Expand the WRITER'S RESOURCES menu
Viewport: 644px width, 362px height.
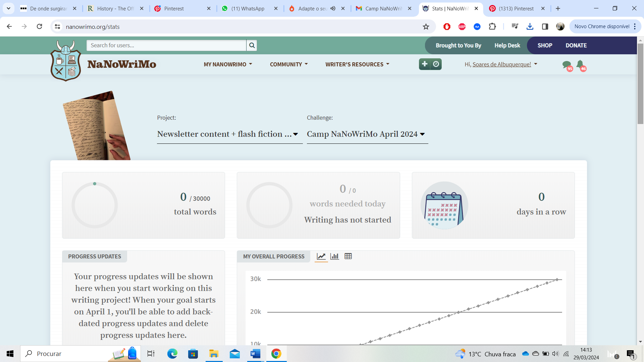pyautogui.click(x=357, y=64)
